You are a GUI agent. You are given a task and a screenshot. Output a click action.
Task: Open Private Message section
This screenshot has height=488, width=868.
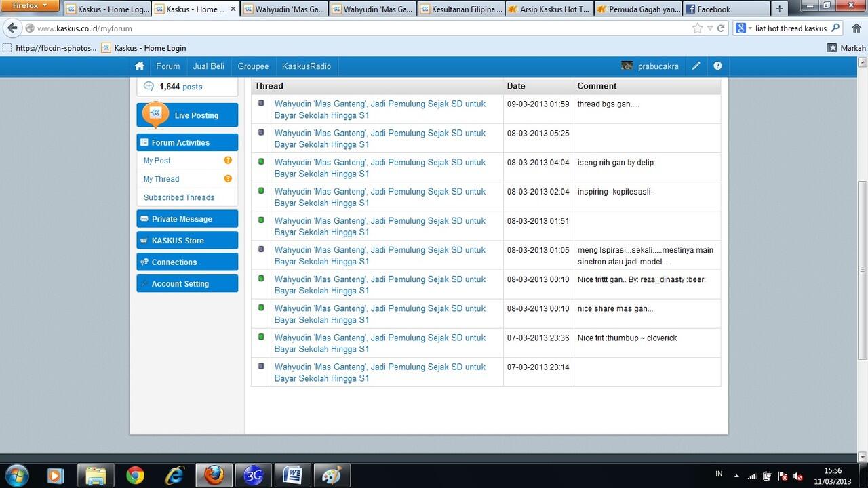click(187, 219)
